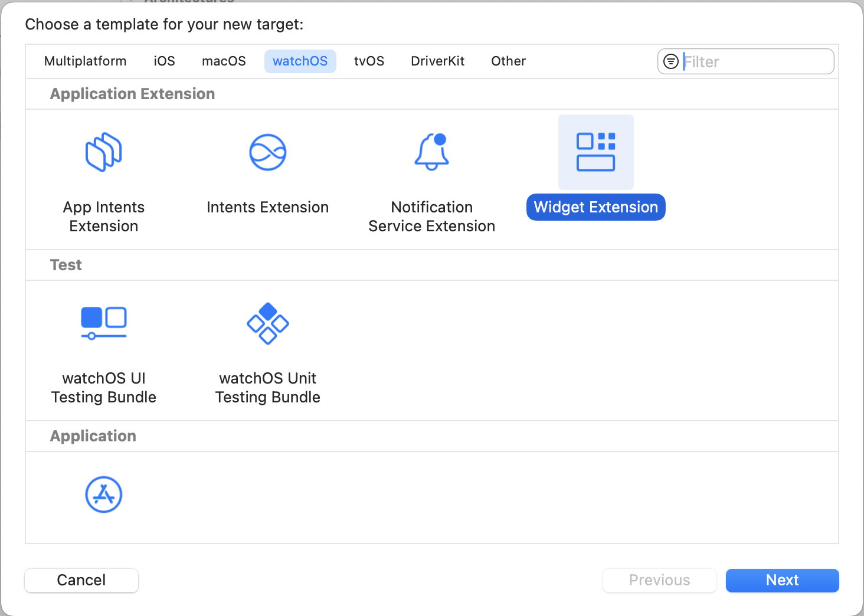Pick the Notification Service Extension bell icon
This screenshot has width=864, height=616.
[x=431, y=152]
